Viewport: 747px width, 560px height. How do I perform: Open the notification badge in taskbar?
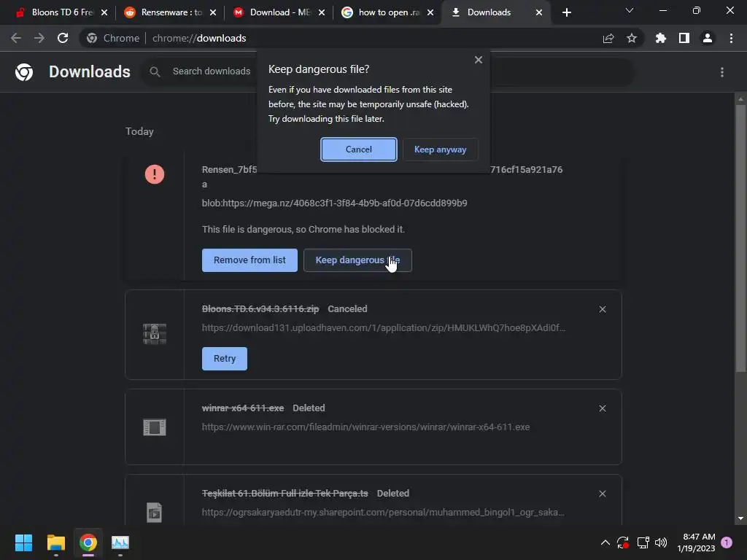click(727, 542)
